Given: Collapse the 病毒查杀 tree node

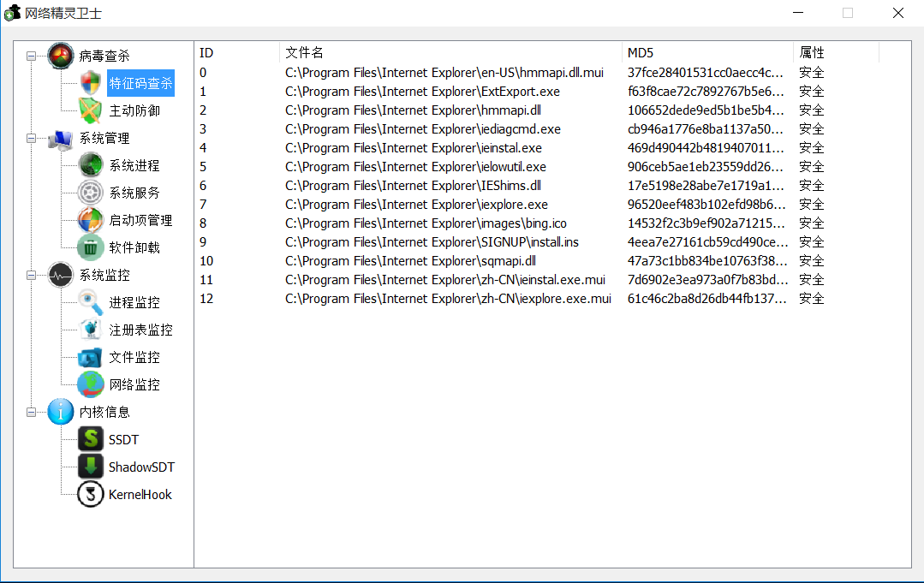Looking at the screenshot, I should tap(31, 56).
